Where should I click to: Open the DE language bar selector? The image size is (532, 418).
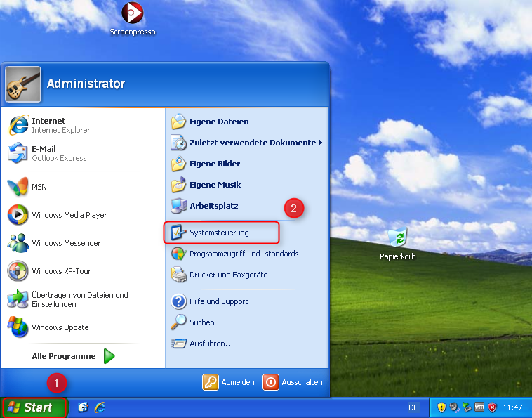[413, 407]
